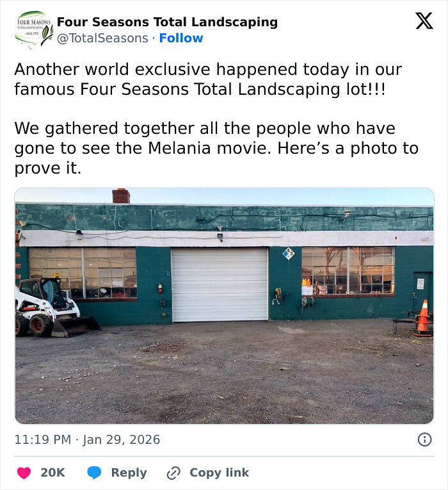This screenshot has width=448, height=490.
Task: Open the info icon beside the timestamp
Action: (x=424, y=439)
